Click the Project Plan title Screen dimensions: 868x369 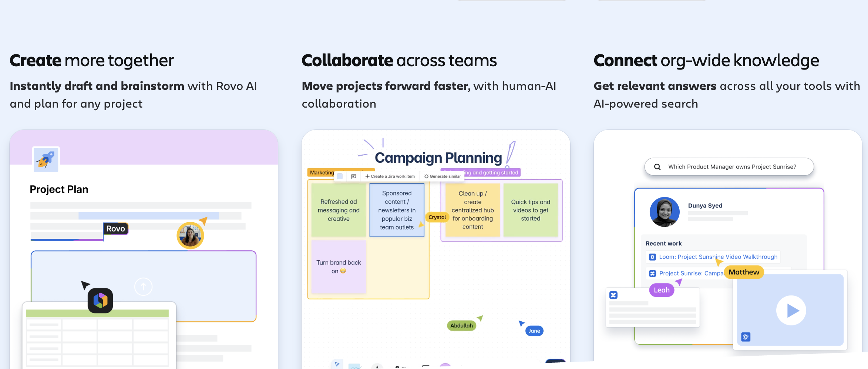[59, 189]
